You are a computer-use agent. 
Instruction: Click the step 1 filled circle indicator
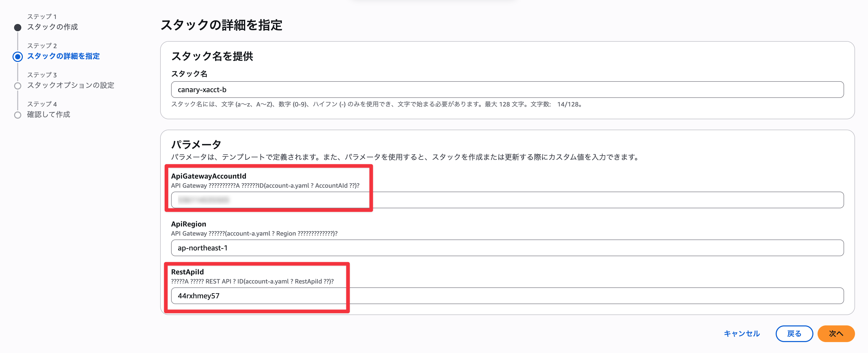[17, 27]
